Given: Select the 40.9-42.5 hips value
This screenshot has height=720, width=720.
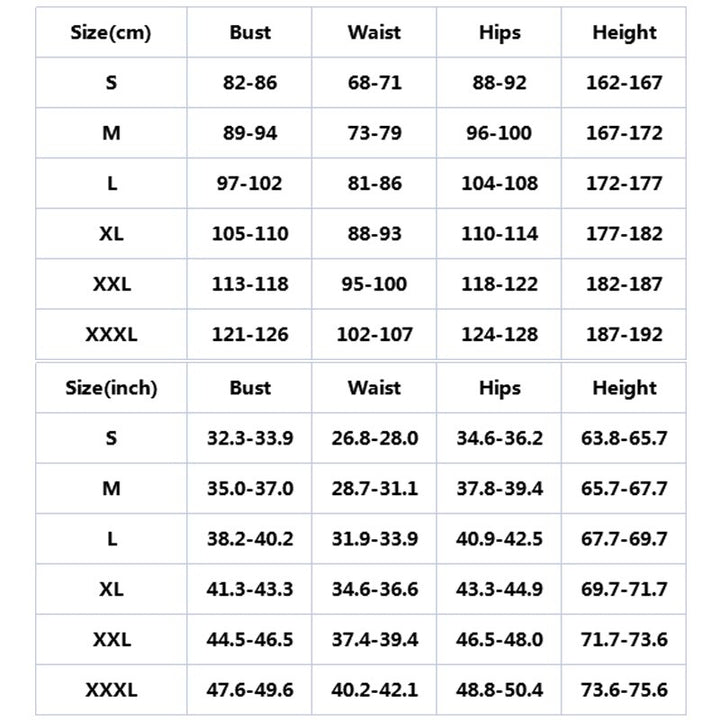Looking at the screenshot, I should [x=499, y=539].
